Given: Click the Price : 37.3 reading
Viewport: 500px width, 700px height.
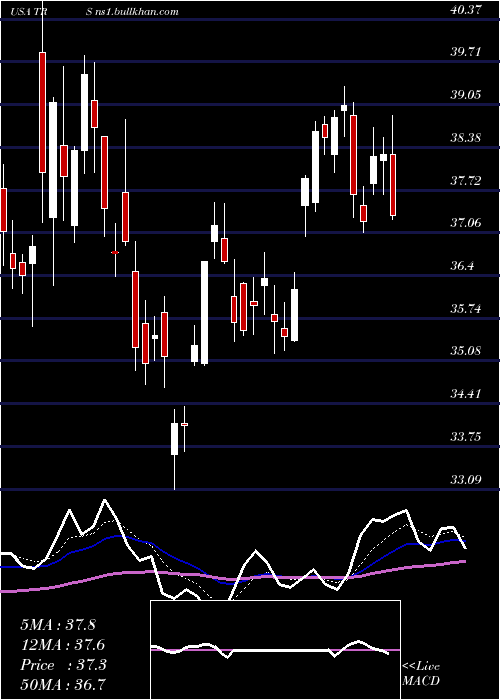Looking at the screenshot, I should click(63, 665).
